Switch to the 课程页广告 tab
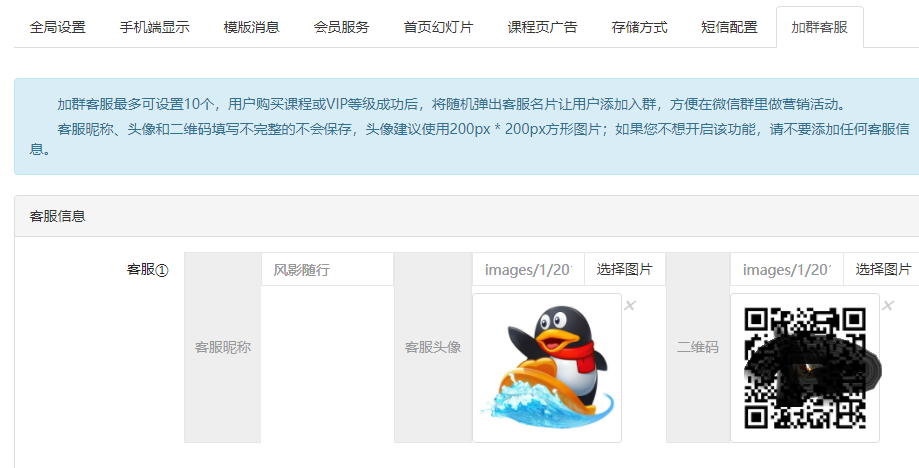 pyautogui.click(x=542, y=27)
